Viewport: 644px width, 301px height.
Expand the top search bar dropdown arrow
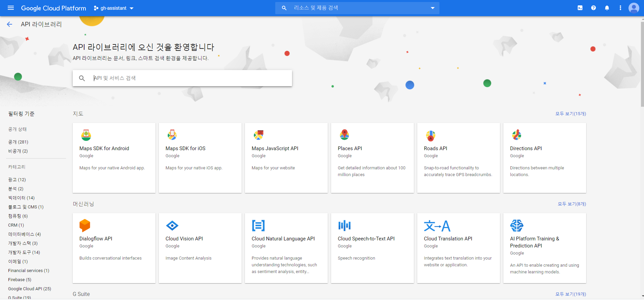pos(433,8)
